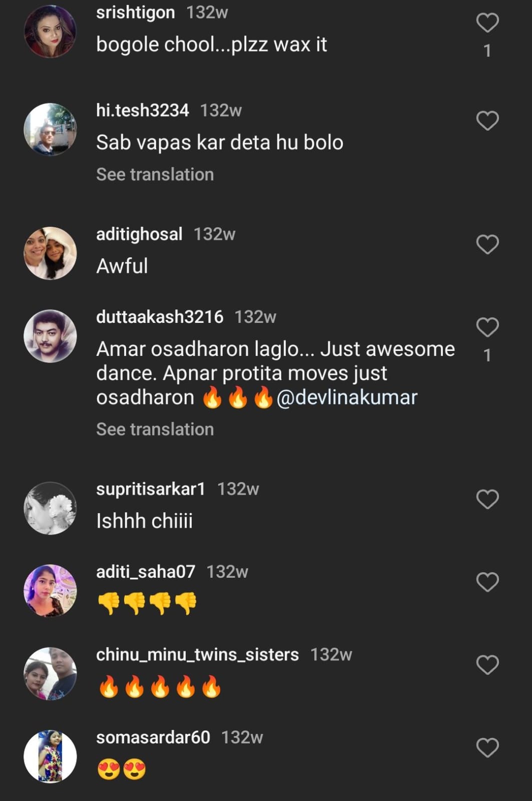The width and height of the screenshot is (532, 801).
Task: Tap hi.tesh3234's profile picture
Action: (50, 130)
